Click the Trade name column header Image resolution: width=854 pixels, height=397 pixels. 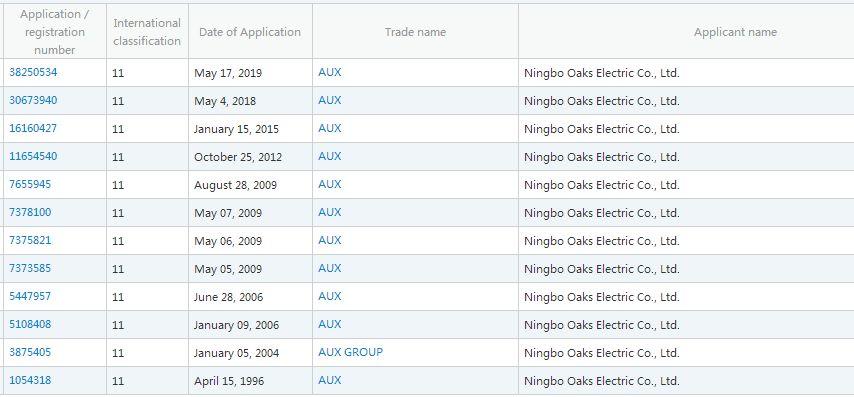(415, 32)
